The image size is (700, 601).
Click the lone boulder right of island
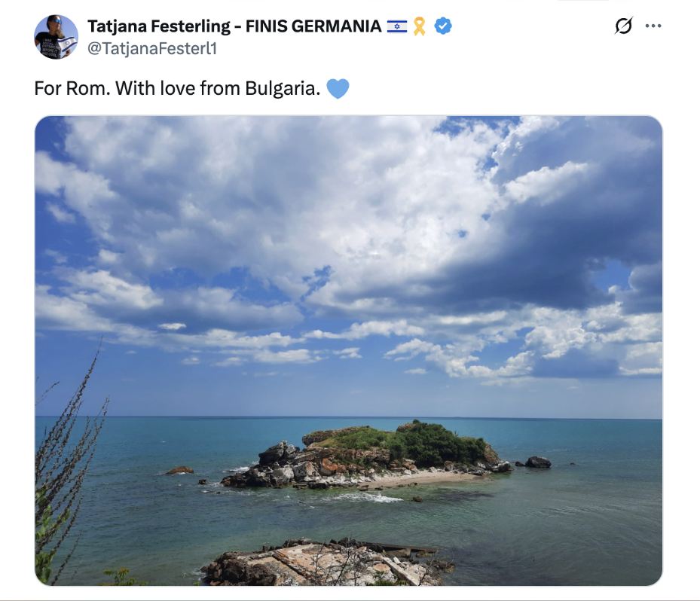click(x=538, y=462)
